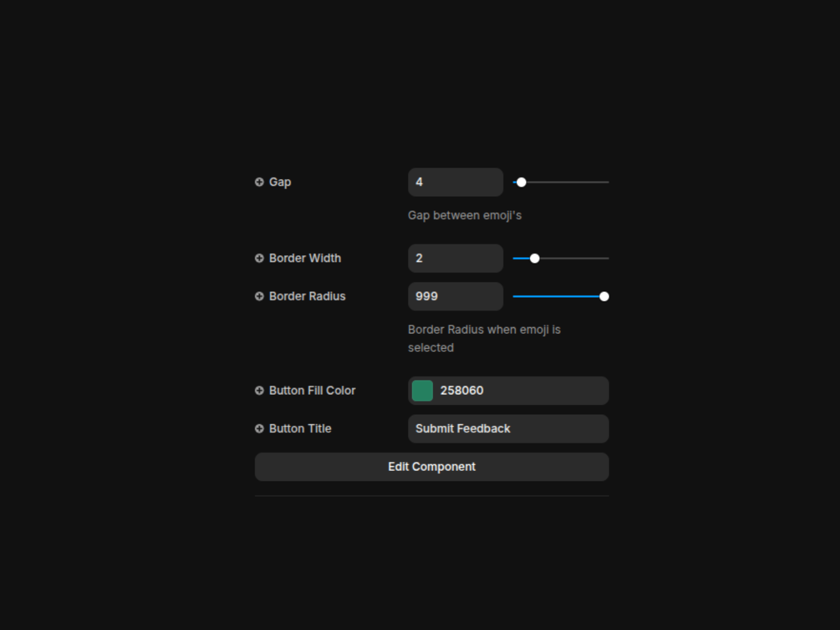The height and width of the screenshot is (630, 840).
Task: Click the Border Radius property label
Action: (x=307, y=297)
